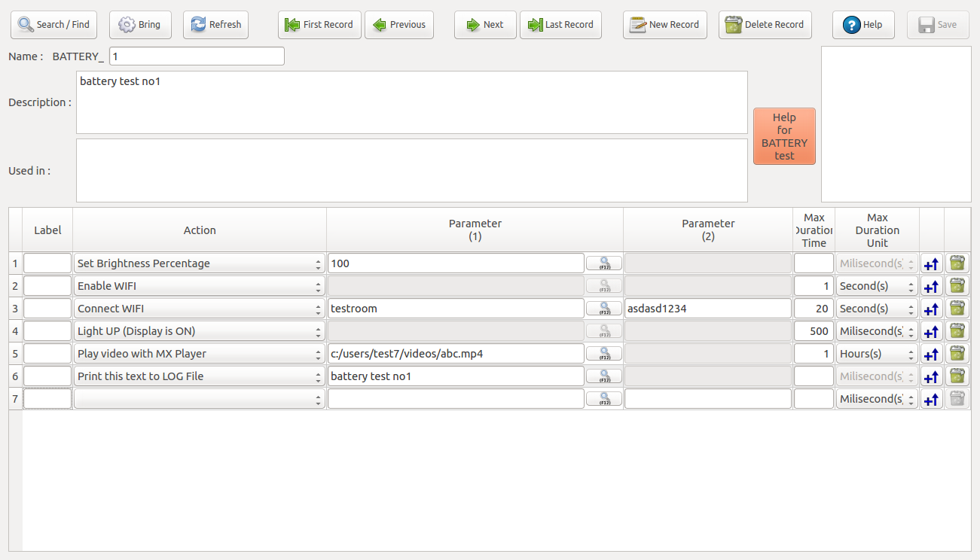Edit testroom WIFI name field

click(456, 309)
